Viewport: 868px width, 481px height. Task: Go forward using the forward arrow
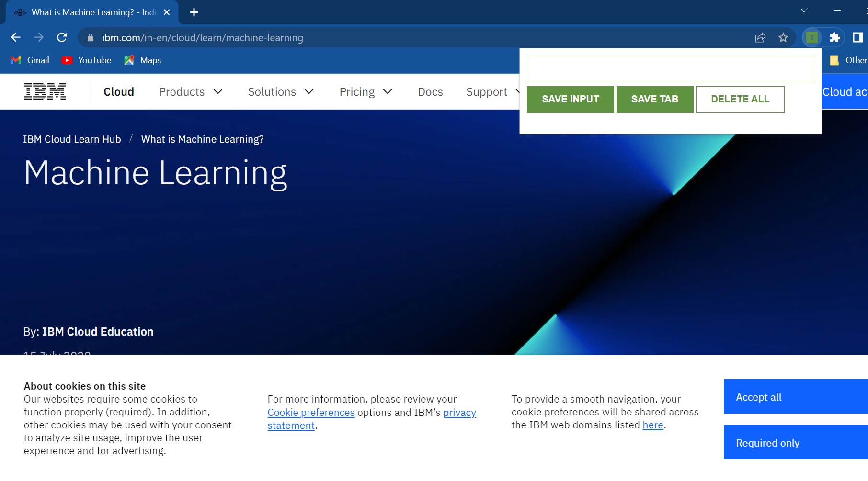click(x=39, y=37)
